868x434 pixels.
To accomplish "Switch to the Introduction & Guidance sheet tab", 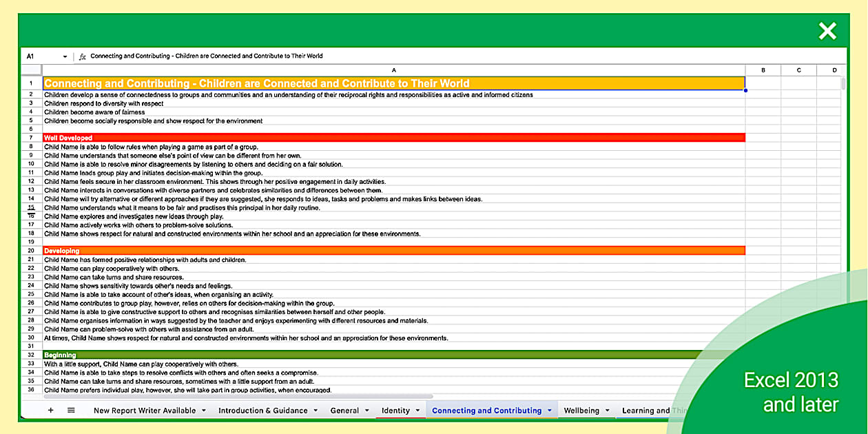I will click(x=262, y=411).
